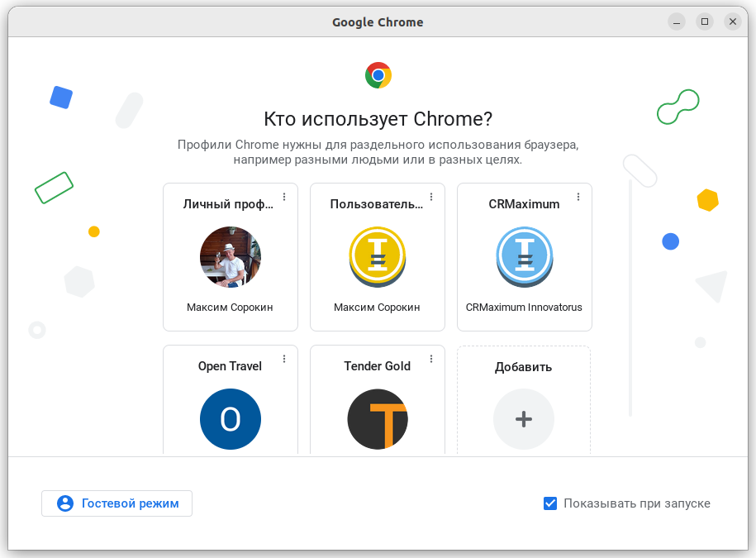Click the Показывать при запуске label text
Viewport: 756px width, 558px height.
pyautogui.click(x=637, y=503)
